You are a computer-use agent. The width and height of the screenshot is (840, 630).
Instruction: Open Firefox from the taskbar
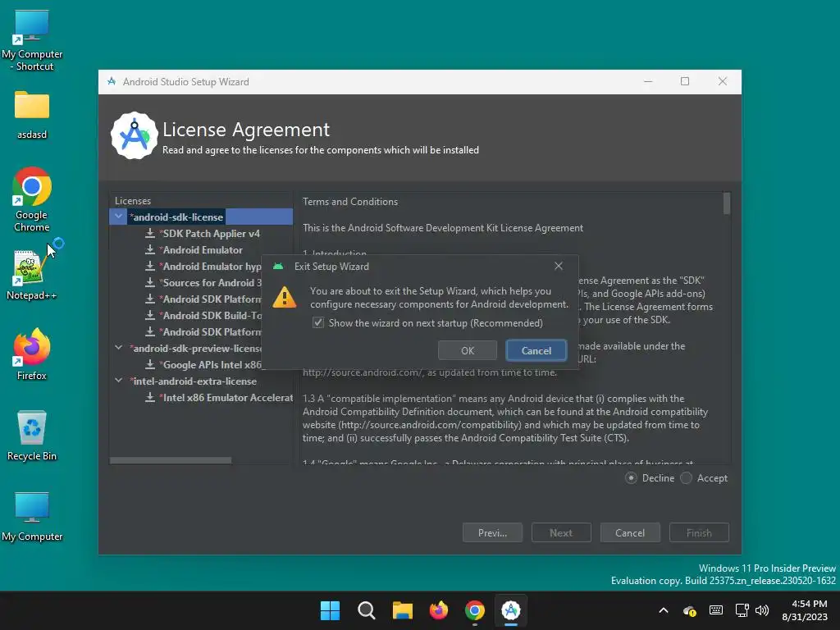pyautogui.click(x=439, y=610)
